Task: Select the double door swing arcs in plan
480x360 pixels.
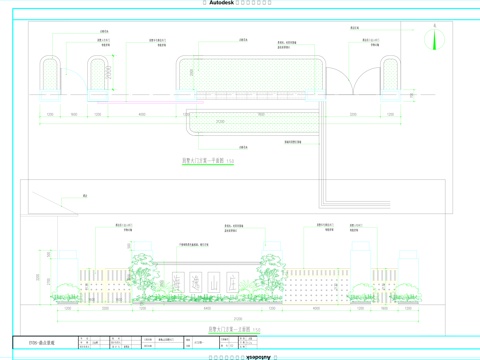Action: click(353, 81)
